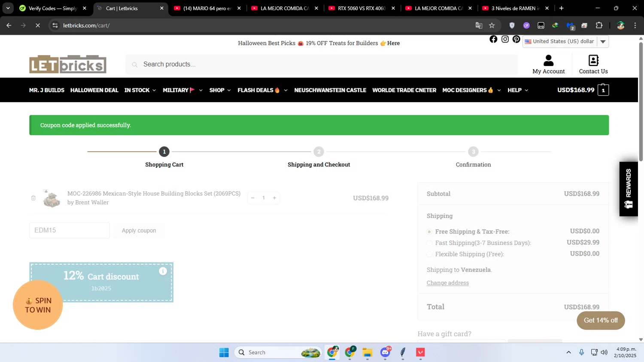Screen dimensions: 644x362
Task: Bookmark page with star icon
Action: 492,25
